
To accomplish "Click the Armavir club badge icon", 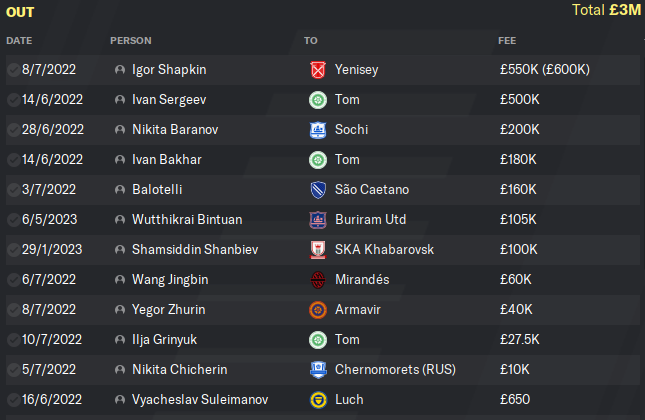I will coord(318,310).
